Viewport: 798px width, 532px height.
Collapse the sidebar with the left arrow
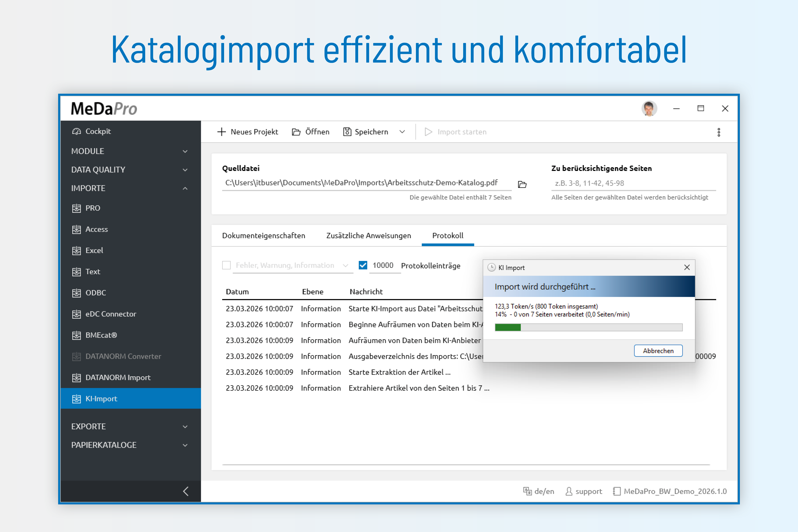(x=186, y=491)
